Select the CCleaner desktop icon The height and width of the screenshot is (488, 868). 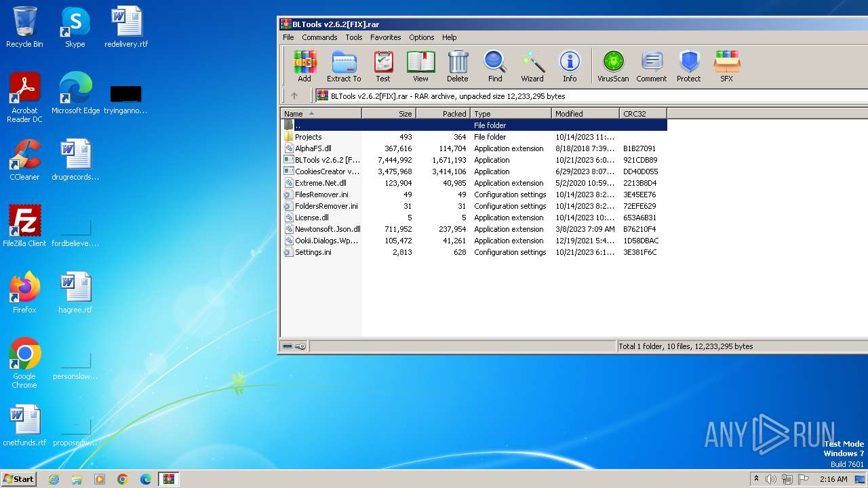coord(24,160)
